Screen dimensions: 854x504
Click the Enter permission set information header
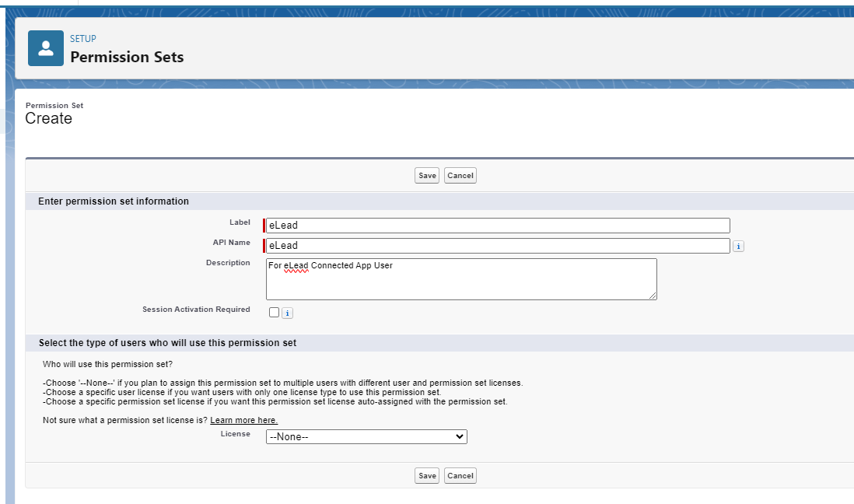(113, 201)
